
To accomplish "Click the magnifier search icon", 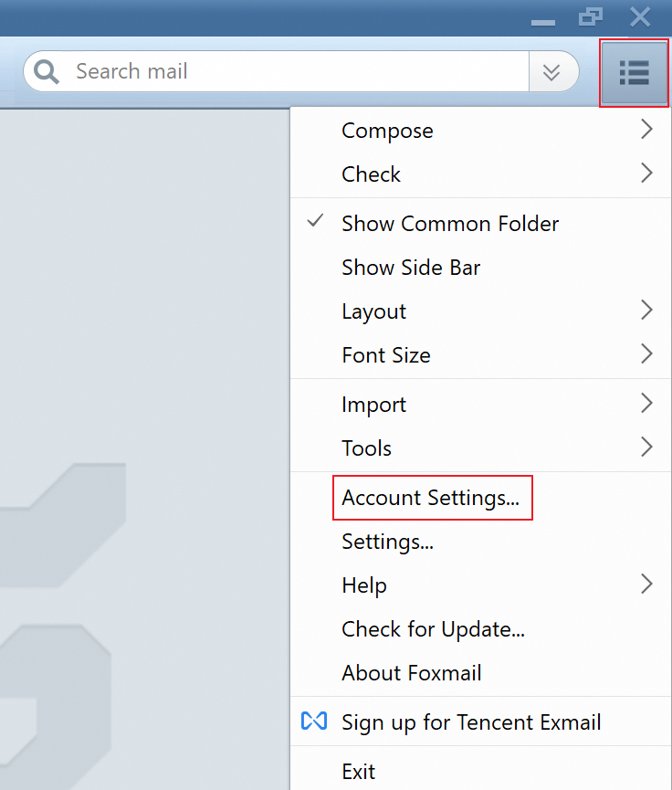I will click(47, 71).
